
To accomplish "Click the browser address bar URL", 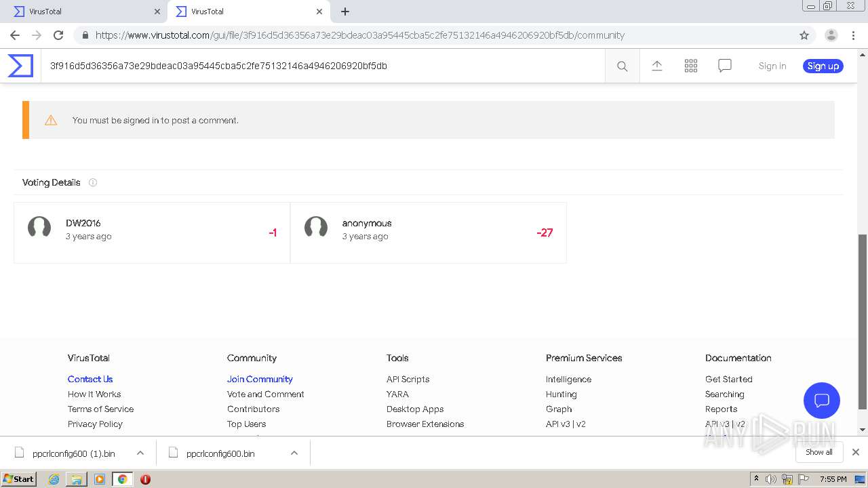I will point(360,35).
